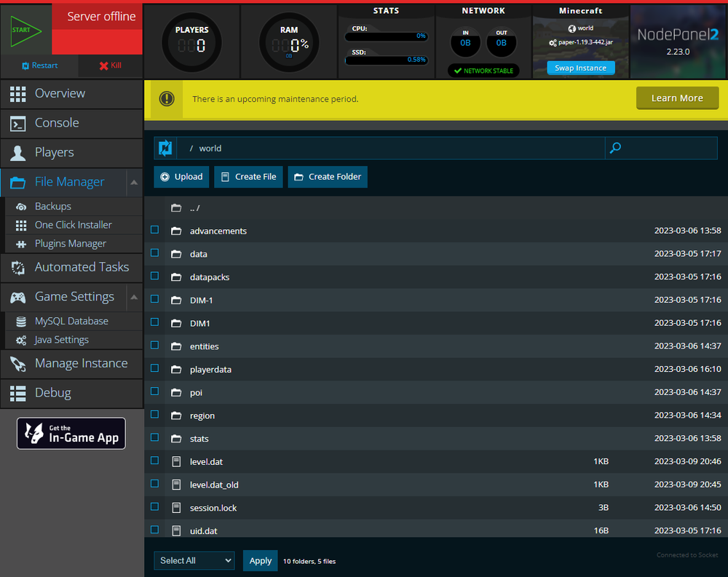Click the Swap Instance button
The height and width of the screenshot is (577, 728).
580,68
